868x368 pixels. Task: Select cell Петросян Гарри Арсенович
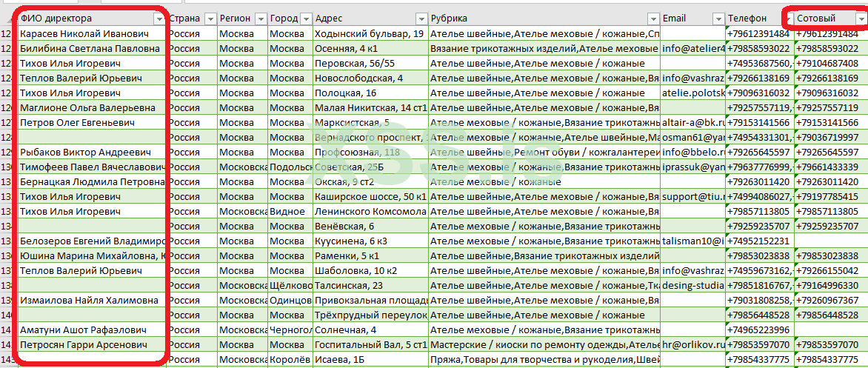pos(93,345)
